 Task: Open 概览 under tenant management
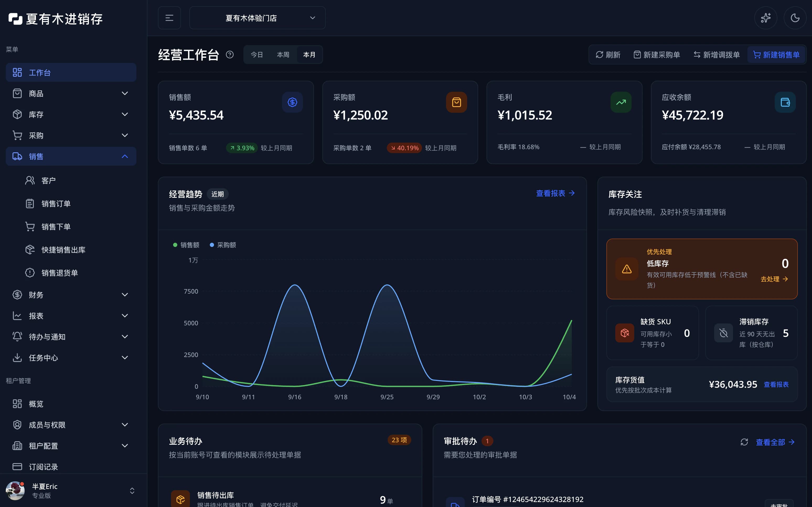(71, 404)
